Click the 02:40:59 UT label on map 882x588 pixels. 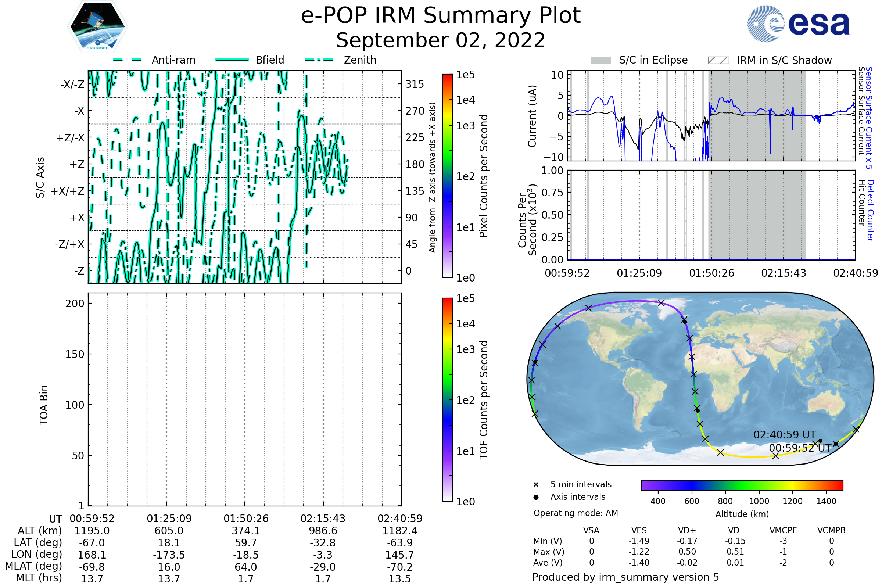pos(785,435)
